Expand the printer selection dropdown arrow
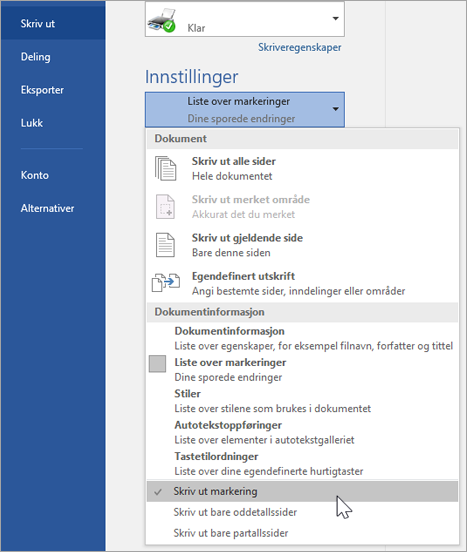The image size is (467, 552). point(335,19)
